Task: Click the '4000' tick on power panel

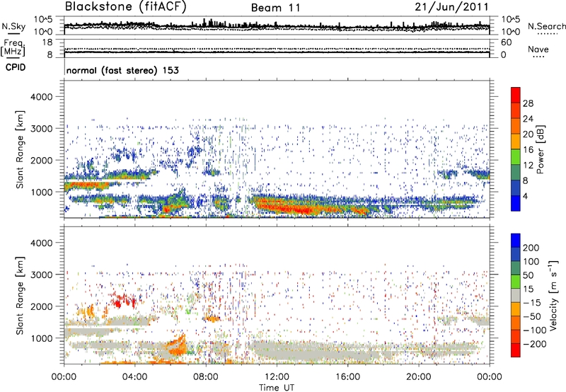Action: [x=41, y=97]
